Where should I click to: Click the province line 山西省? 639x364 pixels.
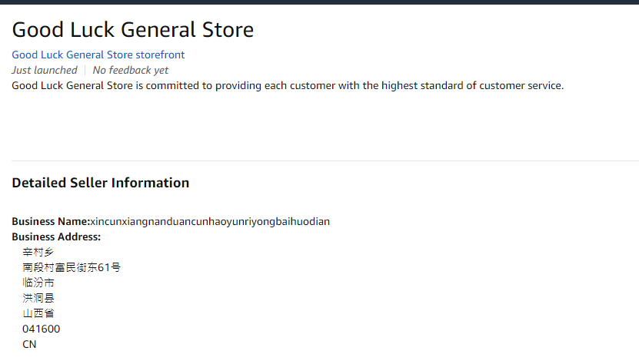click(x=38, y=313)
